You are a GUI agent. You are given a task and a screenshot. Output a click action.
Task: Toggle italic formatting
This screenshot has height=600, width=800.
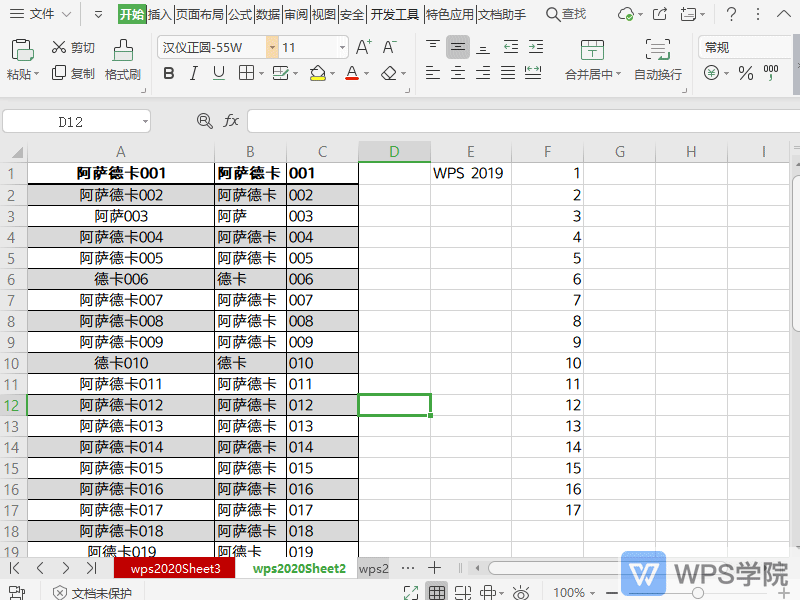point(192,73)
